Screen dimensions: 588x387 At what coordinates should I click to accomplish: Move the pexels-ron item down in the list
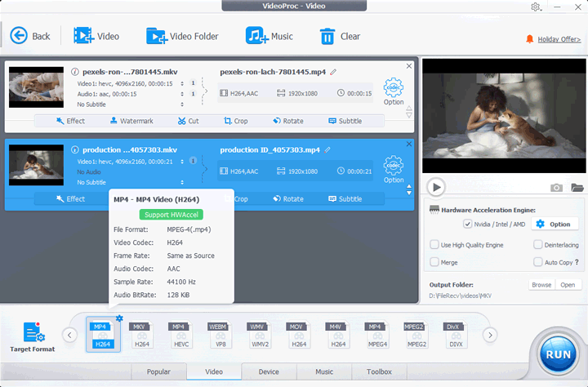coord(409,115)
